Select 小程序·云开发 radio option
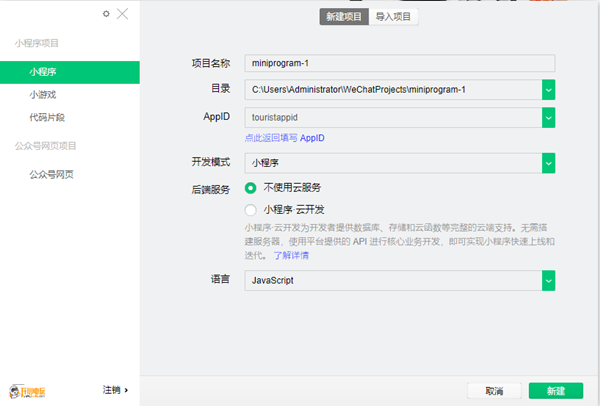 tap(251, 210)
